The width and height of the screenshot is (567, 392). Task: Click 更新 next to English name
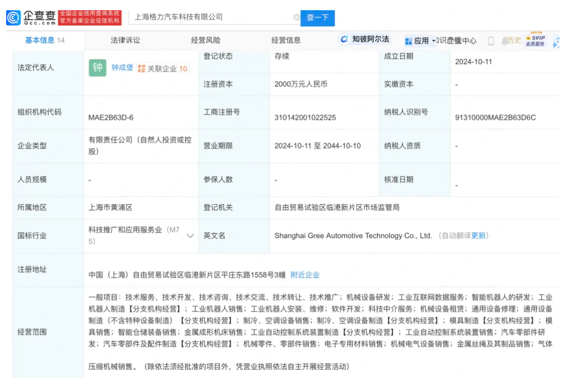479,236
